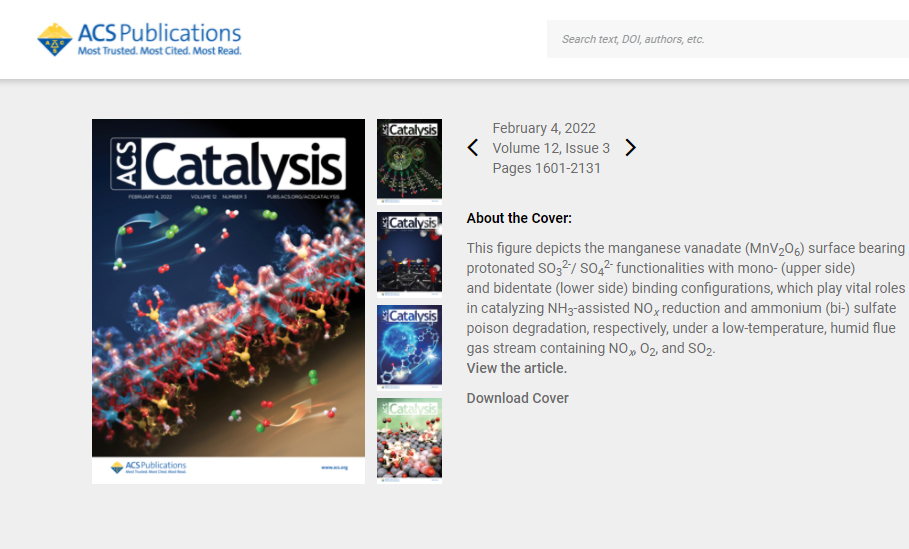The image size is (909, 549).
Task: Select the second dark blue cover thumbnail
Action: pyautogui.click(x=409, y=254)
